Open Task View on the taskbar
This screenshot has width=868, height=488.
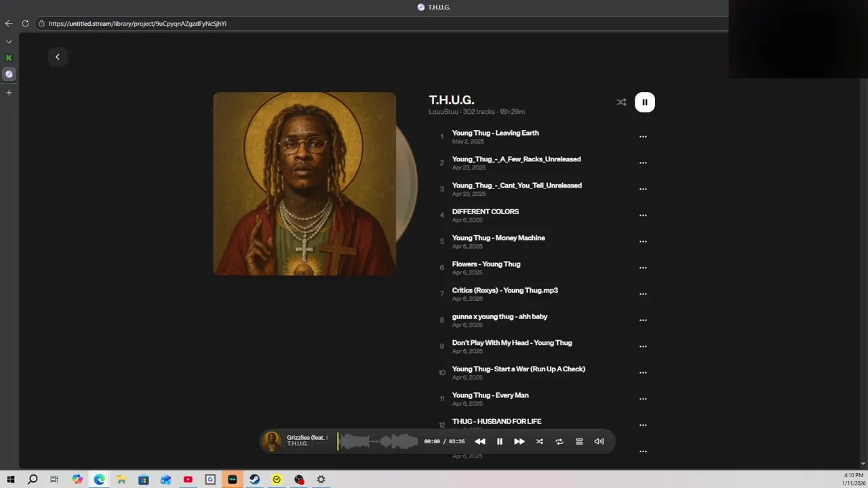[54, 479]
